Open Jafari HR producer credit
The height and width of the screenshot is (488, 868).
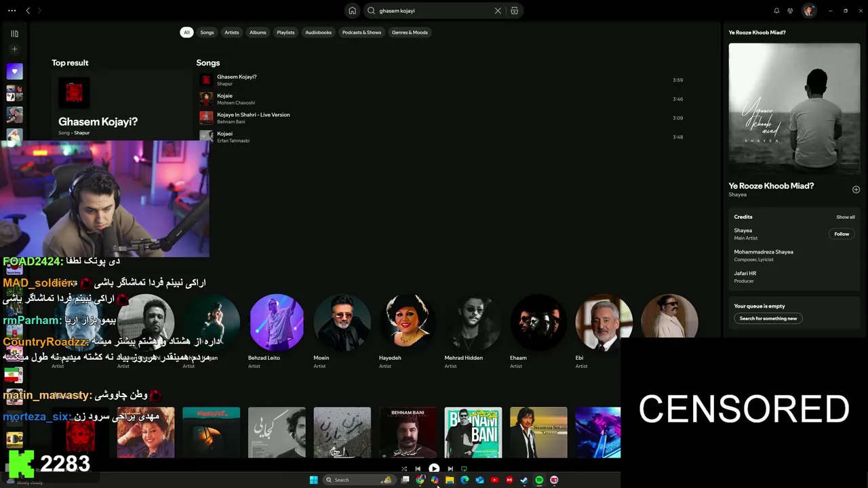coord(745,274)
